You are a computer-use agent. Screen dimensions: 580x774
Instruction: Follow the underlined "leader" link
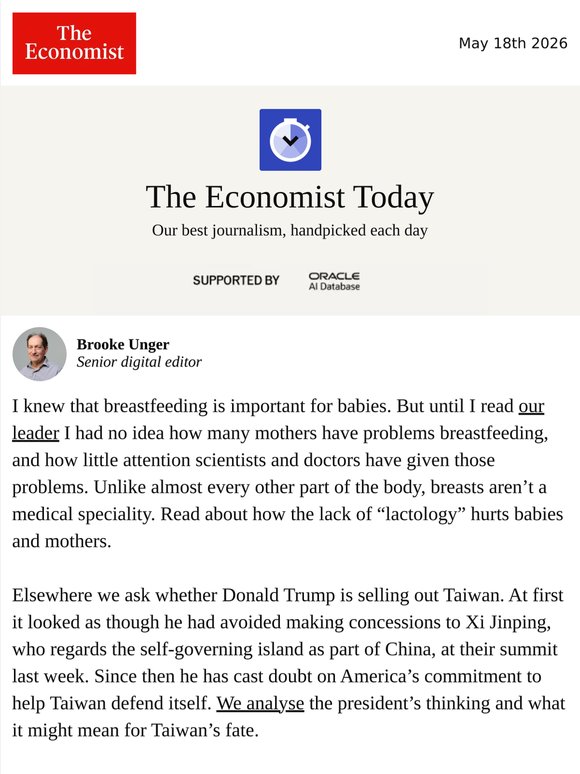(x=36, y=433)
